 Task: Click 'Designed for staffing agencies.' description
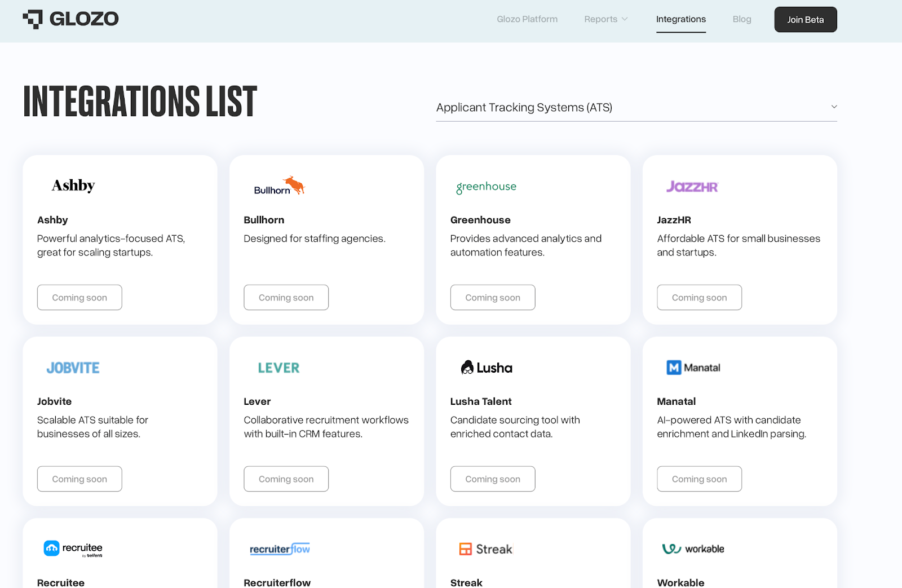(315, 238)
